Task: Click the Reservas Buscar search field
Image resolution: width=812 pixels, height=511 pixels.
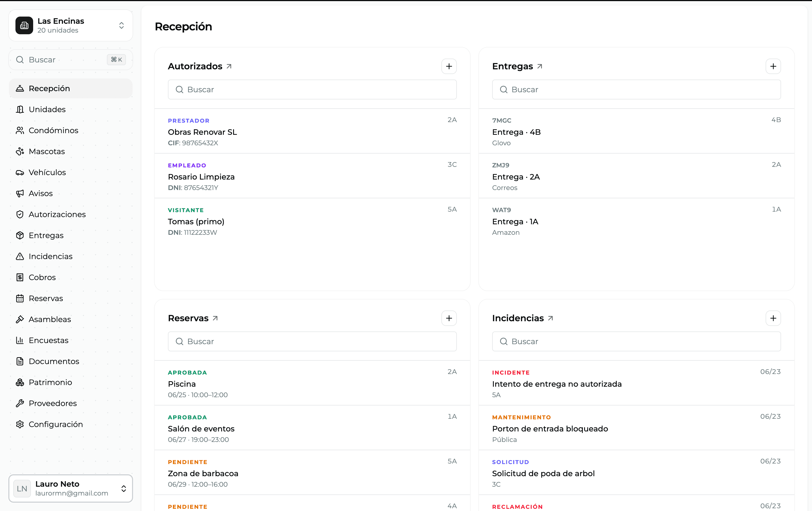Action: click(312, 341)
